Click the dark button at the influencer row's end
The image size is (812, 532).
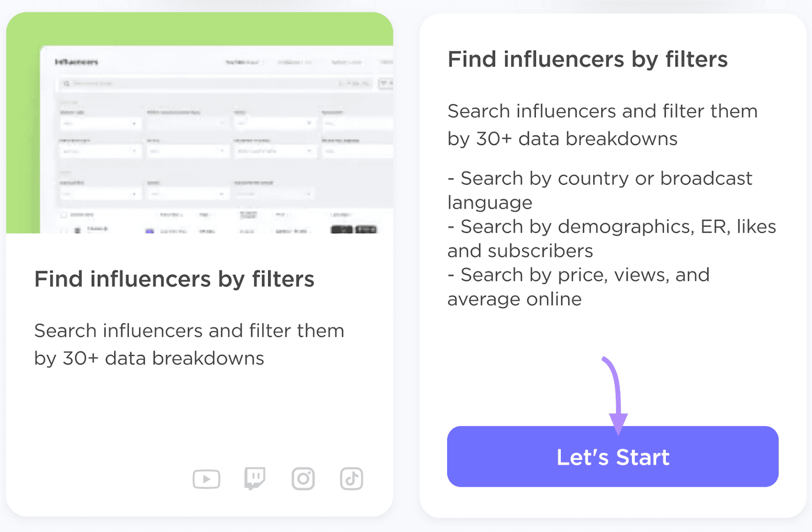[365, 229]
